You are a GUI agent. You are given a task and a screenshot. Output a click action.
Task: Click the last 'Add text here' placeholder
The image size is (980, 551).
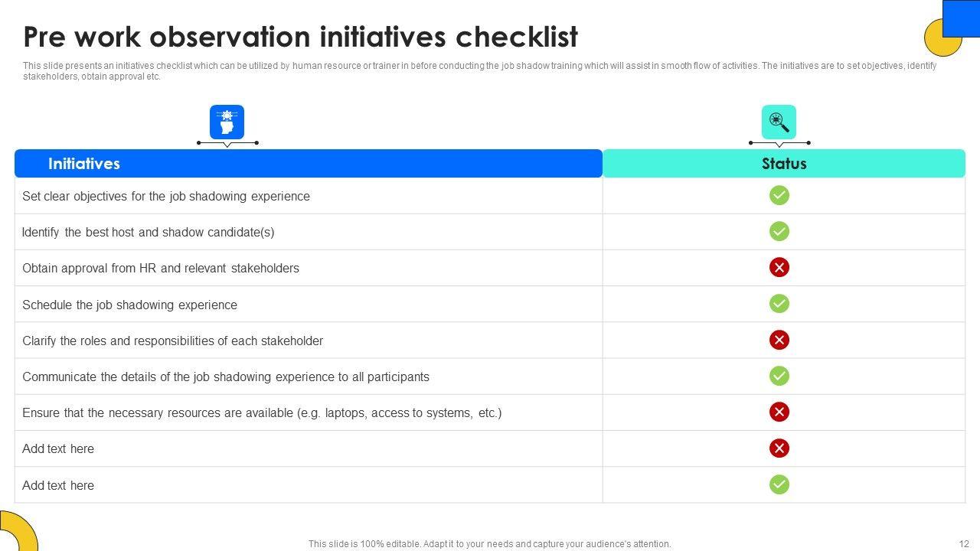click(58, 485)
